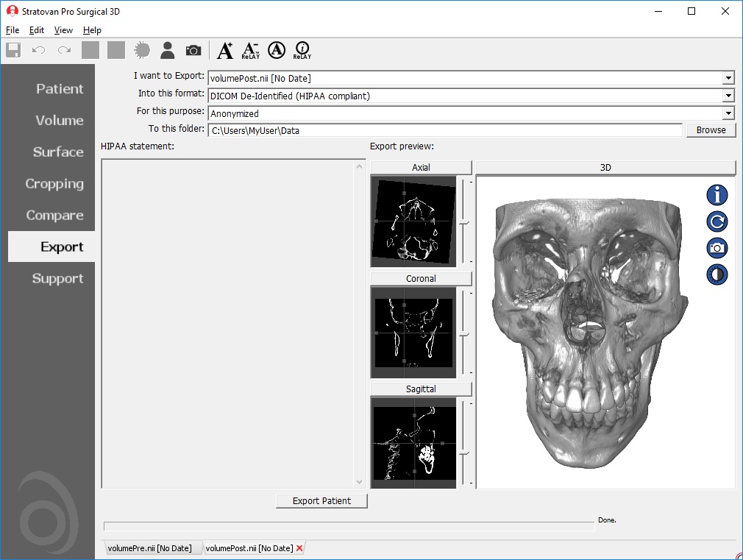Toggle contrast icon in the 3D preview

pos(717,274)
